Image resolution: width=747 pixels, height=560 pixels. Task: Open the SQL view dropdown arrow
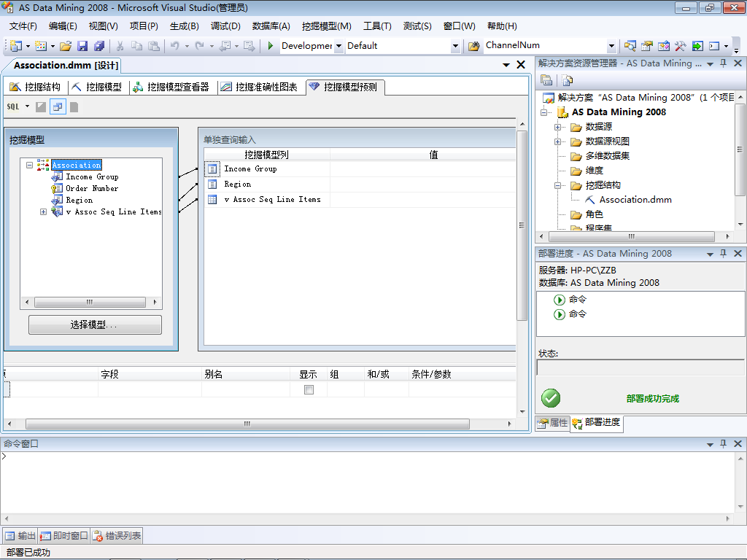[27, 106]
